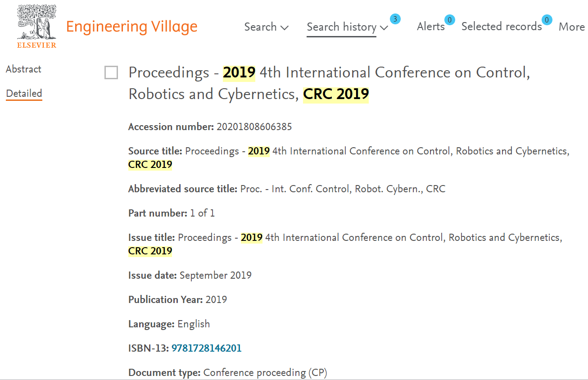Viewport: 588px width, 380px height.
Task: Open ISBN-13 9781728146201 link
Action: 207,348
